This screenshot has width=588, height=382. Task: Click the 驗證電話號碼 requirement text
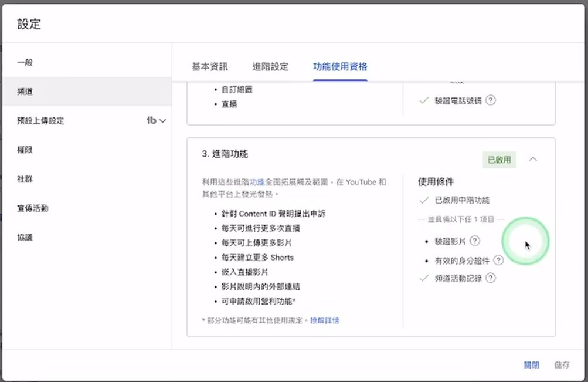[x=458, y=100]
